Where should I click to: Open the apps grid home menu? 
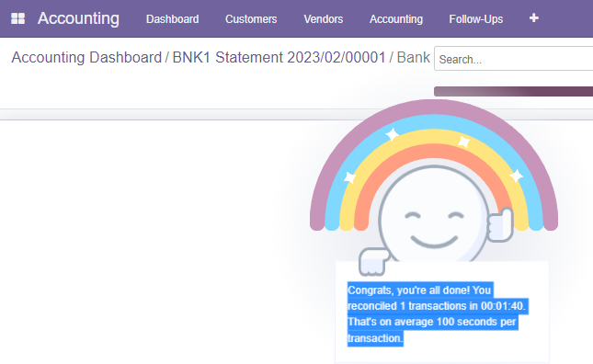[17, 18]
